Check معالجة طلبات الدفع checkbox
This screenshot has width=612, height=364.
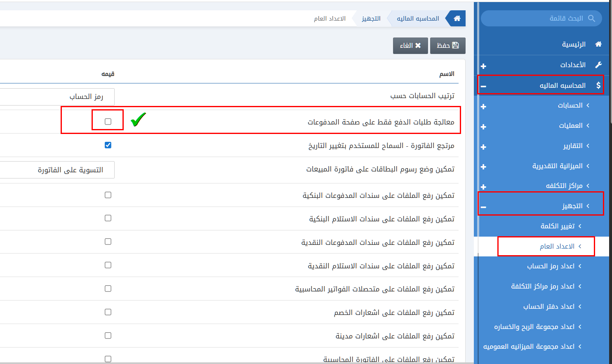pyautogui.click(x=108, y=122)
